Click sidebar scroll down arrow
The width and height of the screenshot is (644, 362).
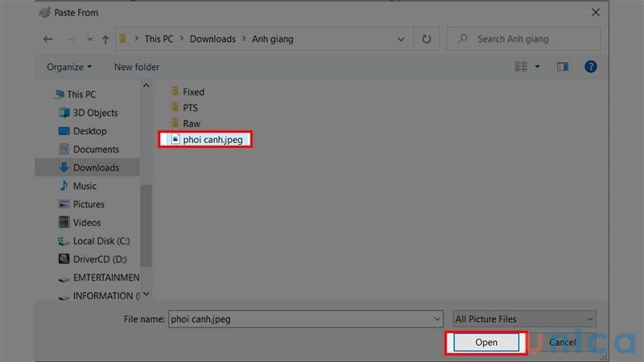click(147, 294)
